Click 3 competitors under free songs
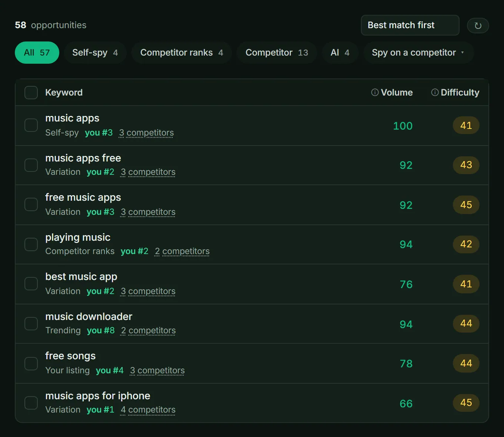The image size is (504, 437). click(157, 370)
